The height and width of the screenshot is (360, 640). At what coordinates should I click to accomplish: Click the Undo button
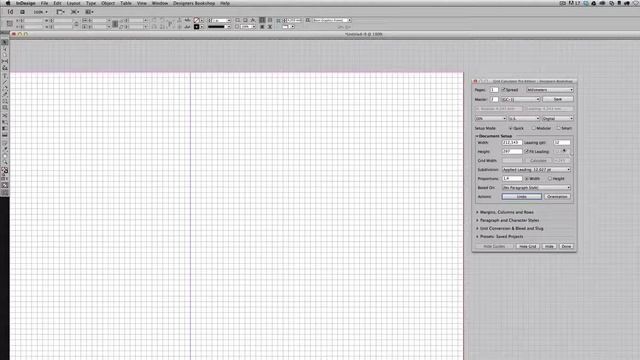coord(522,197)
